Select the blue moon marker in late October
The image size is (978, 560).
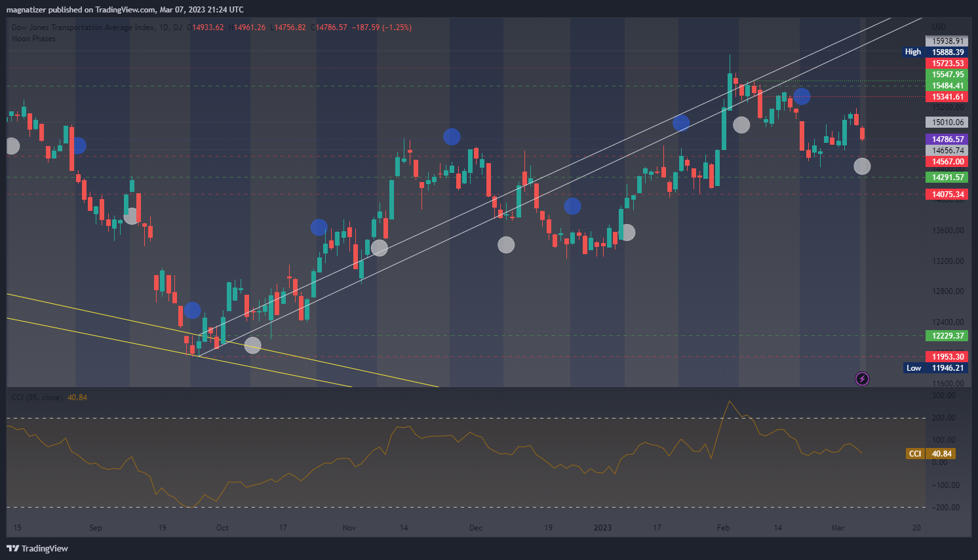coord(319,227)
